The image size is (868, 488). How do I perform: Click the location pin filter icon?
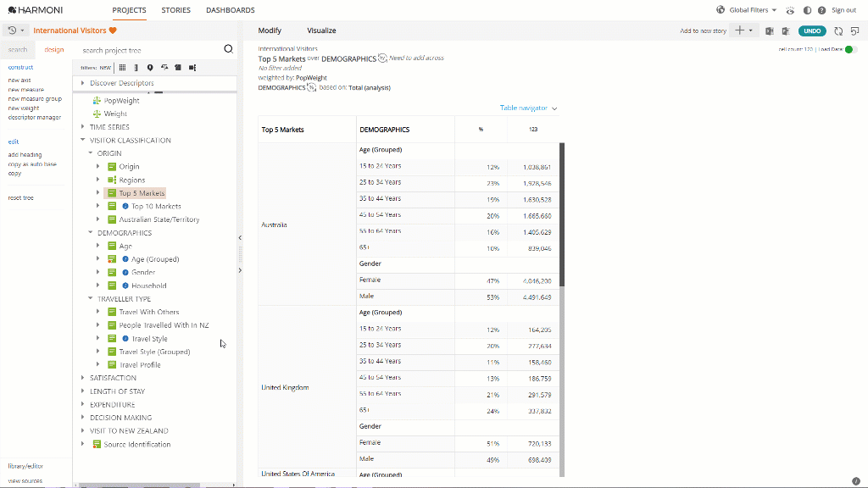150,68
